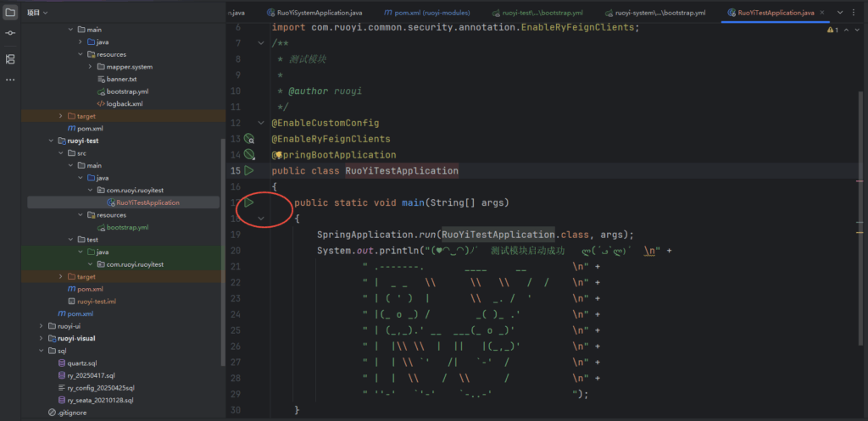868x421 pixels.
Task: Expand the ruoyi-ui folder
Action: 42,325
